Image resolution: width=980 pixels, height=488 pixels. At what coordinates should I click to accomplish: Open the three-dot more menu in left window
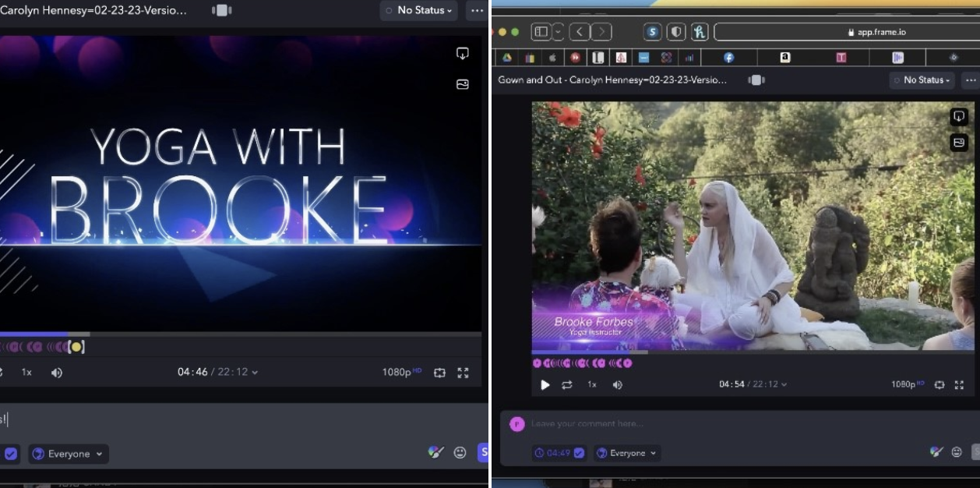click(477, 10)
